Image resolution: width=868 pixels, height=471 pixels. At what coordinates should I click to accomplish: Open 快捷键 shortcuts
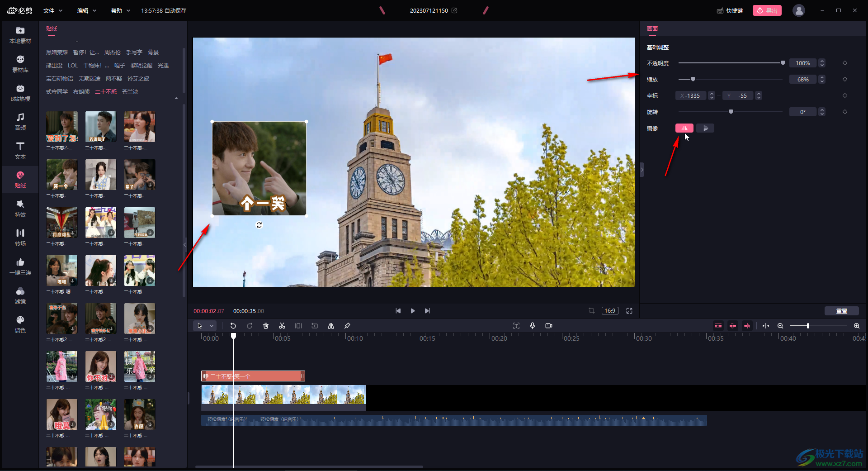tap(730, 10)
